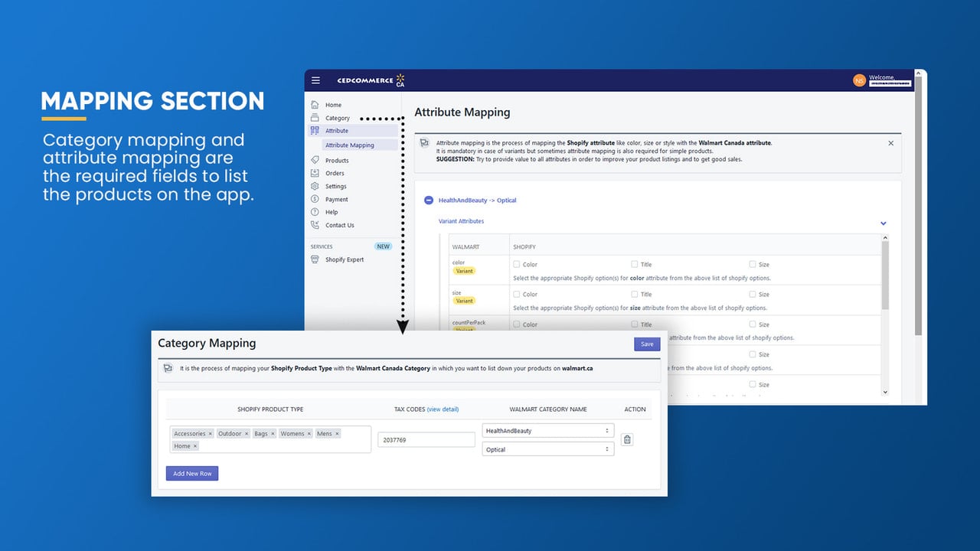Open the hamburger menu icon
This screenshot has height=551, width=980.
(x=315, y=80)
